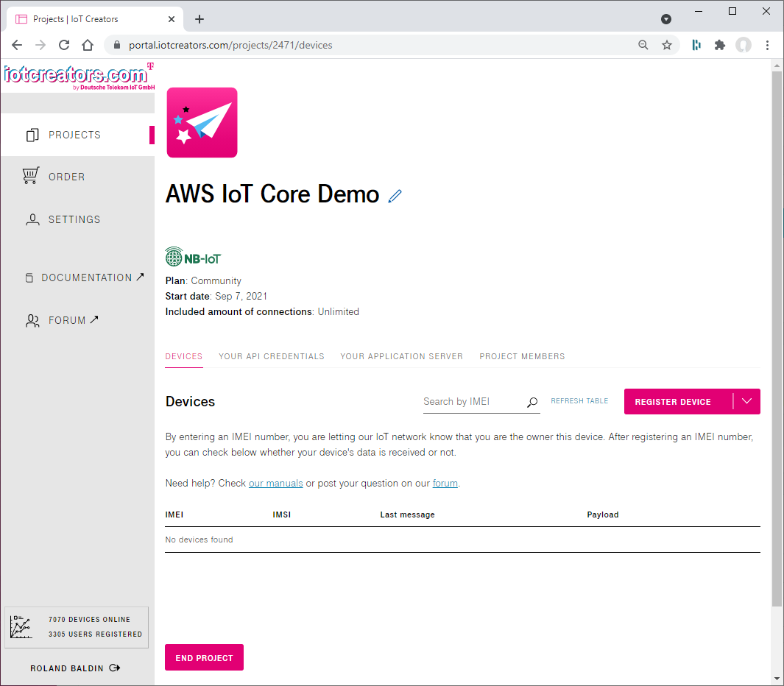Open the Your Application Server tab
This screenshot has width=784, height=686.
tap(401, 356)
